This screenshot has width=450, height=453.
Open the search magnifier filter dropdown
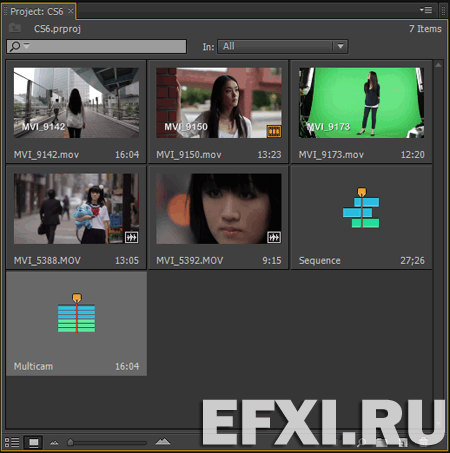19,46
